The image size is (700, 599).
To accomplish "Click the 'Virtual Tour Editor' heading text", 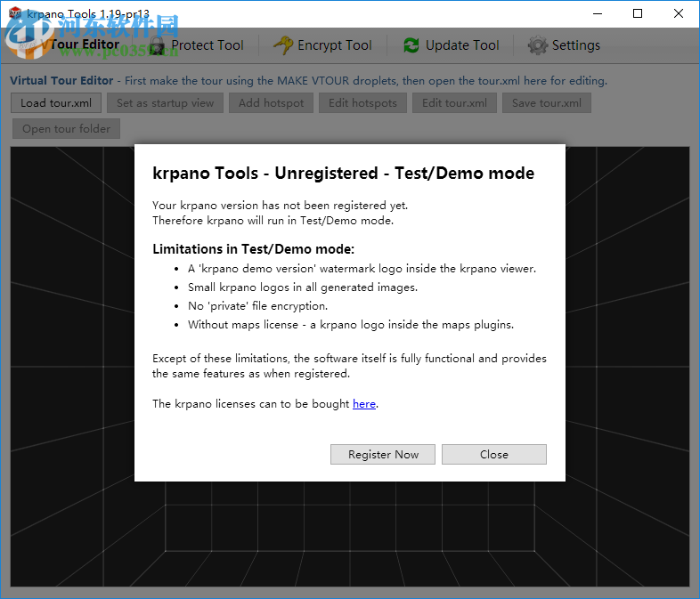I will click(x=61, y=81).
